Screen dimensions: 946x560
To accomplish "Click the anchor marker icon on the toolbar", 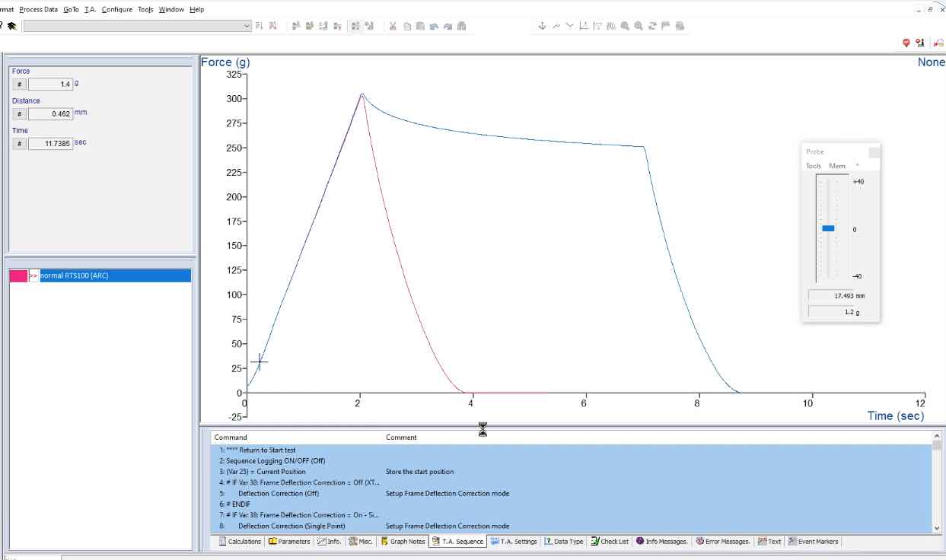I will [x=542, y=25].
